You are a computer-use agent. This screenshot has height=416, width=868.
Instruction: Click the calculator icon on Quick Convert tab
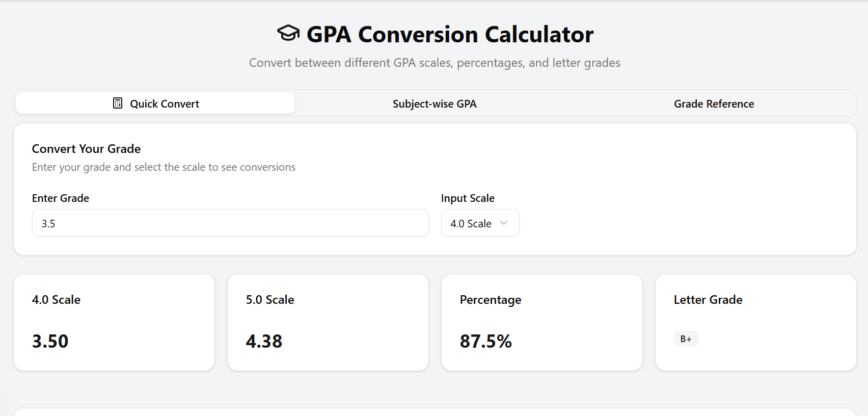pos(117,103)
